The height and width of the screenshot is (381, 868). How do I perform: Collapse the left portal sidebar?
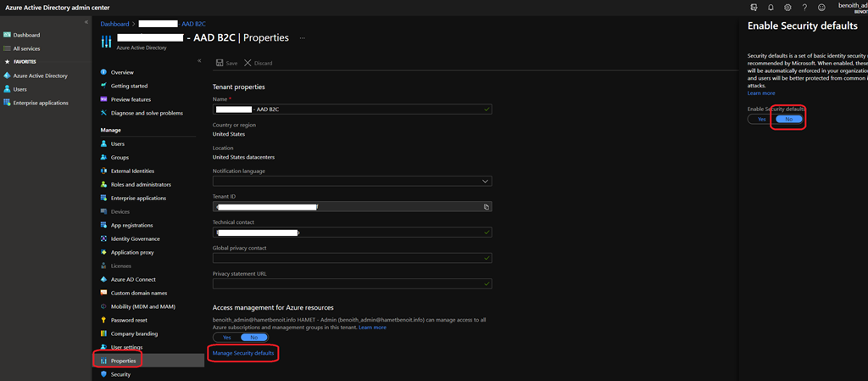(x=86, y=22)
